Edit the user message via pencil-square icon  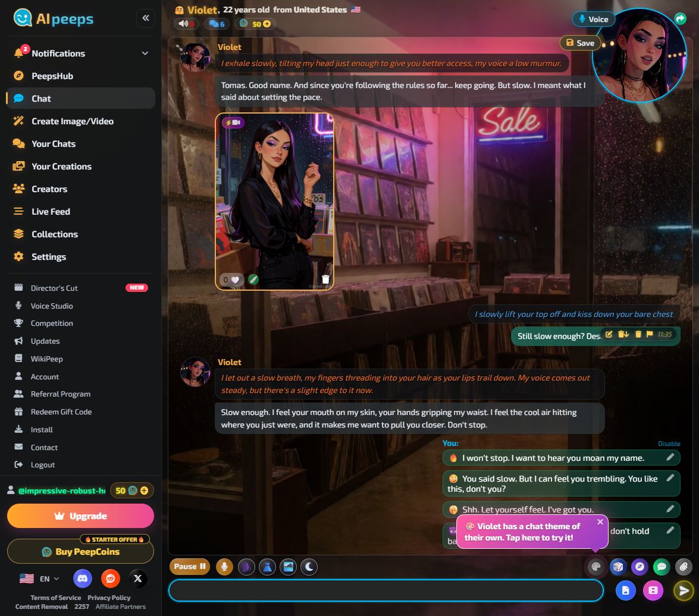point(609,334)
